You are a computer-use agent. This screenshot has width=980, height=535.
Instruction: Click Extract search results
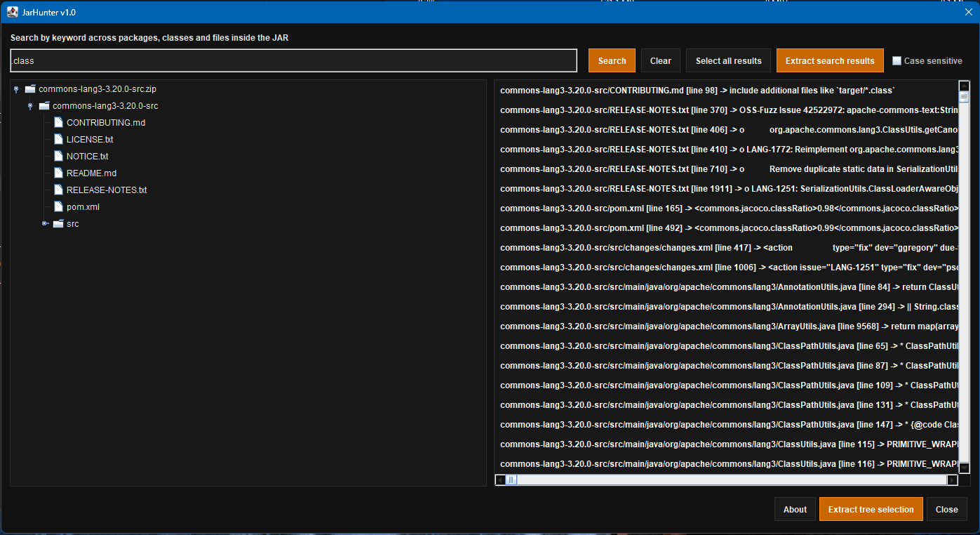[x=830, y=60]
